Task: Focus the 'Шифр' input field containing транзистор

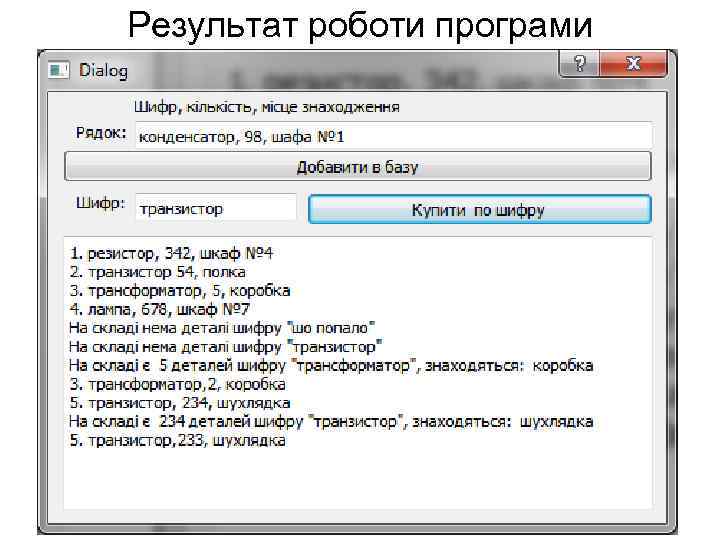Action: click(216, 209)
